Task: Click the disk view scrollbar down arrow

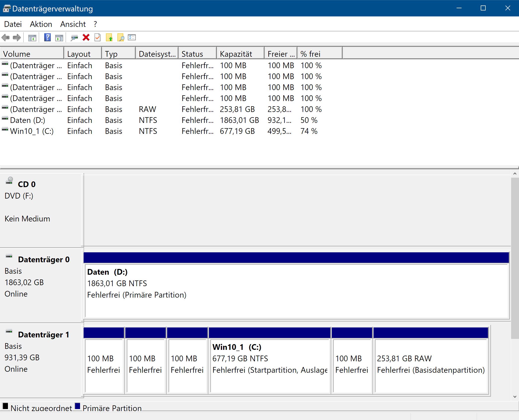Action: 515,397
